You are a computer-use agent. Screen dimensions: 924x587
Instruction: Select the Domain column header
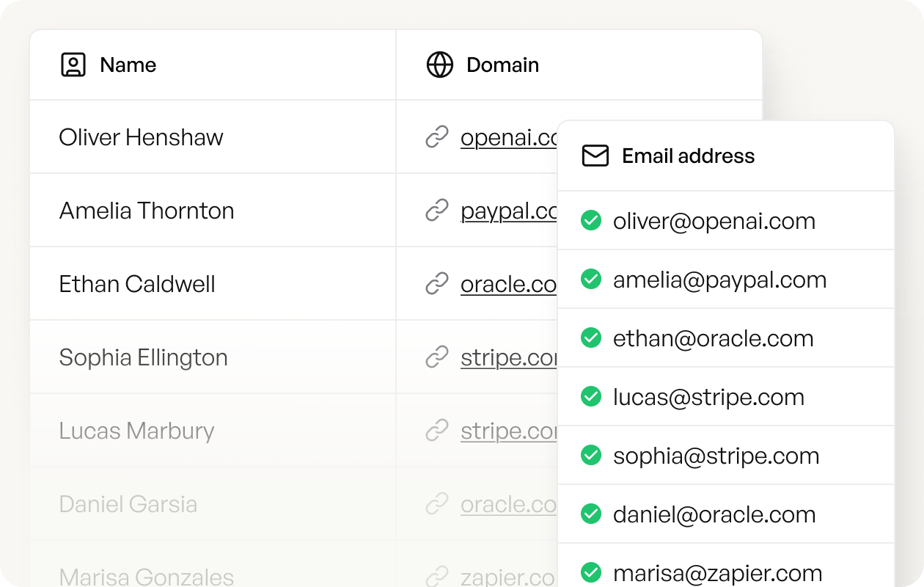tap(502, 65)
